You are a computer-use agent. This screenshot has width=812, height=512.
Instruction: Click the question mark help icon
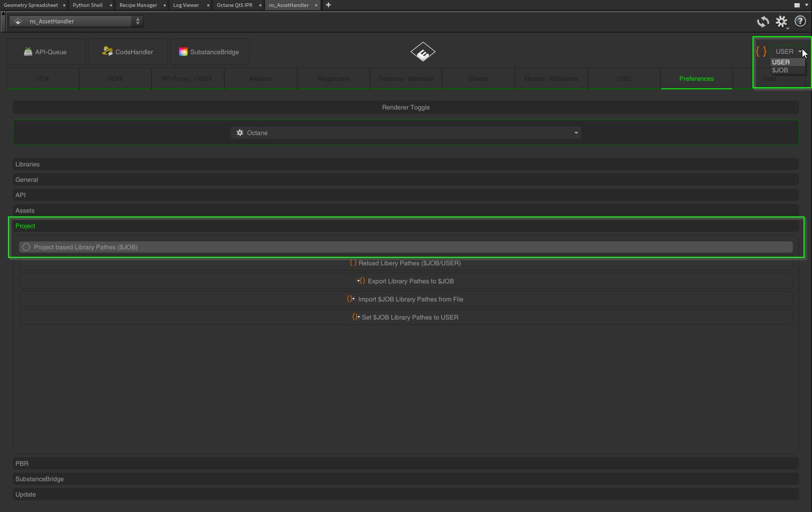[x=800, y=22]
